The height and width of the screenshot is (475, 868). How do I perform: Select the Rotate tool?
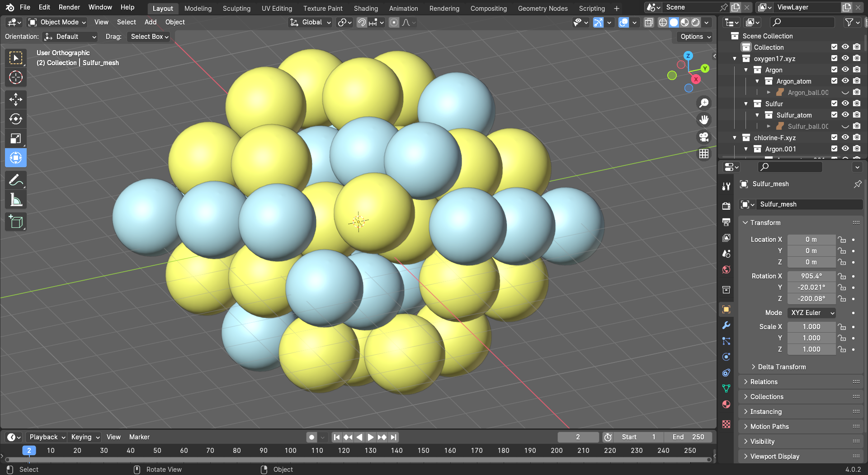click(x=16, y=119)
